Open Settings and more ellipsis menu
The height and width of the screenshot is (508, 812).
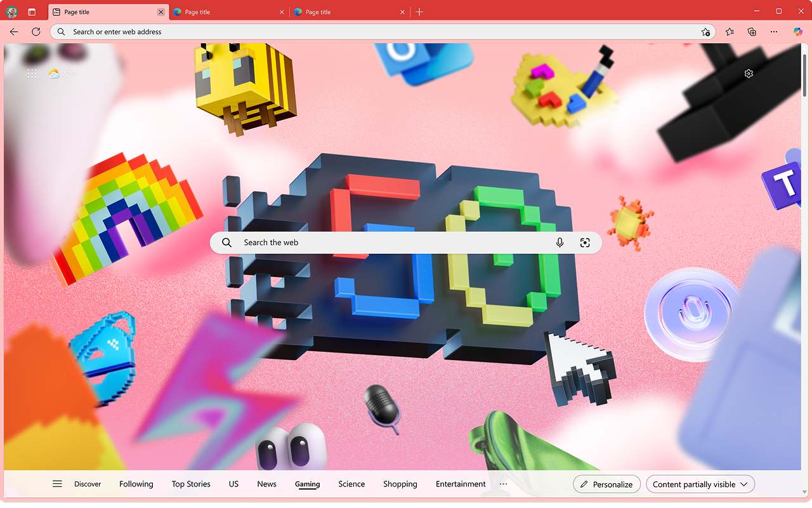click(x=774, y=32)
